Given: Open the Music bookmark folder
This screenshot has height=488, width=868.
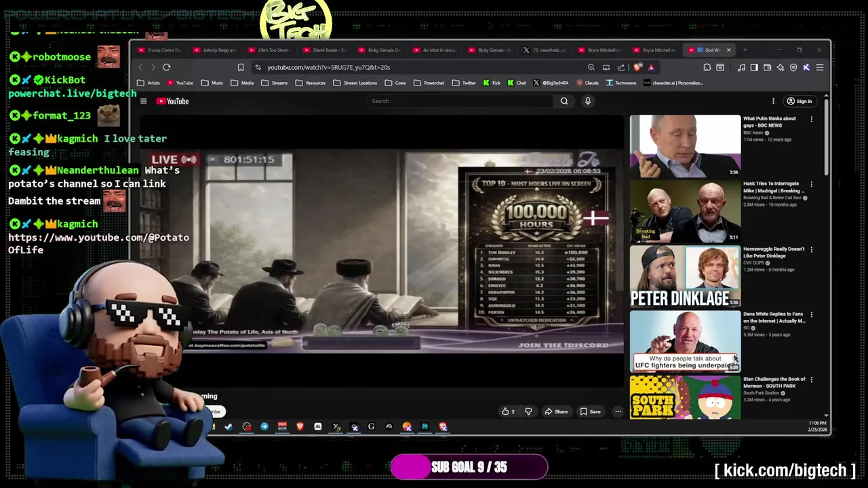Looking at the screenshot, I should [212, 83].
